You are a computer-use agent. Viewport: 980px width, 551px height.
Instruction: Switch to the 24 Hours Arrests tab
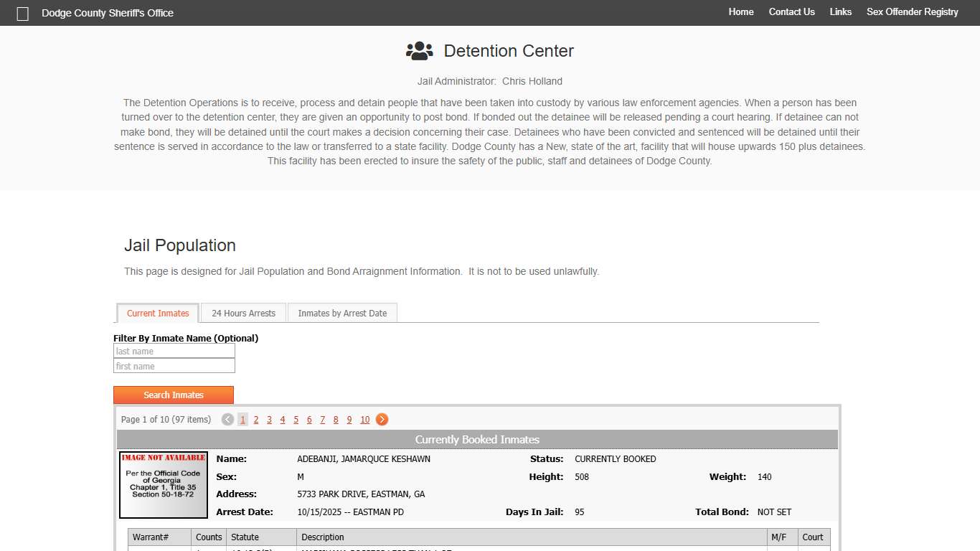coord(243,314)
